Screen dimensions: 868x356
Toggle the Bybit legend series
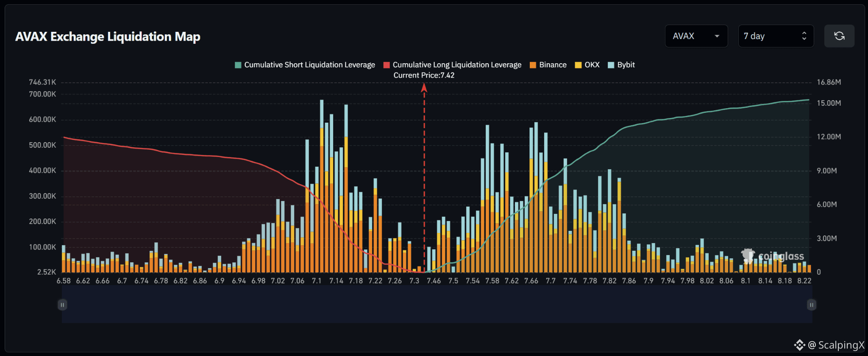(x=621, y=65)
